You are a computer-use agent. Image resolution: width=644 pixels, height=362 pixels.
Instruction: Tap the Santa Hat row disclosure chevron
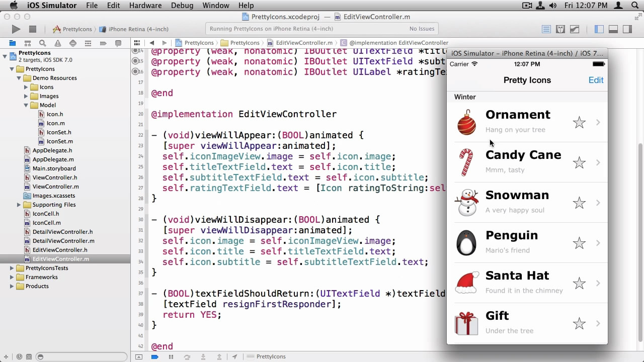click(x=598, y=283)
